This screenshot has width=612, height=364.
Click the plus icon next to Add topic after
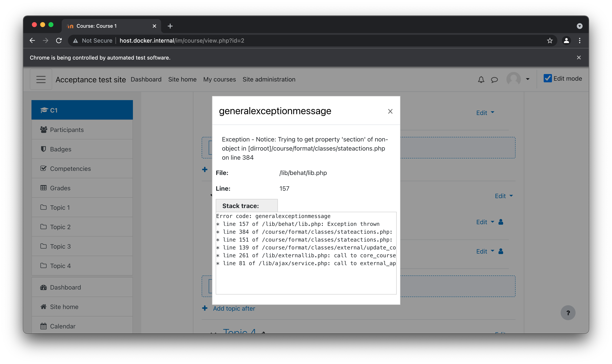pos(205,308)
